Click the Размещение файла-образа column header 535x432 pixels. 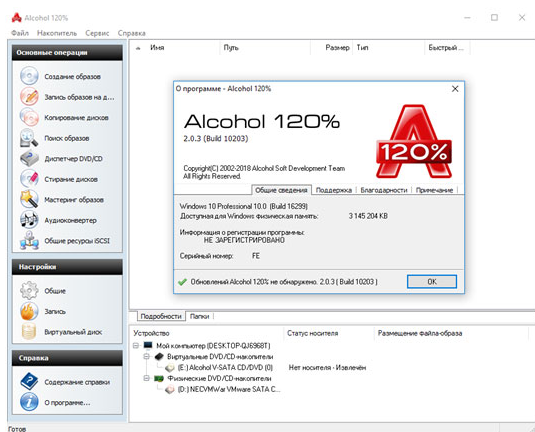[x=451, y=333]
